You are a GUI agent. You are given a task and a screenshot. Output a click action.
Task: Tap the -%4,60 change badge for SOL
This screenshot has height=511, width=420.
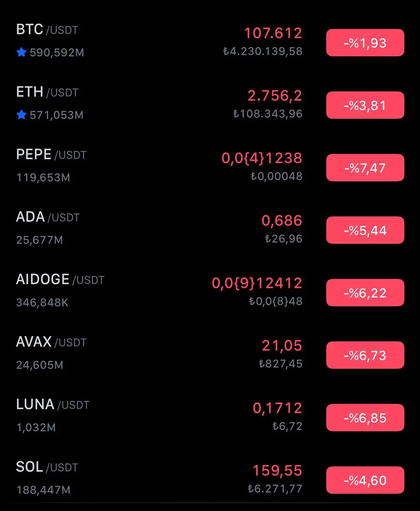coord(365,480)
